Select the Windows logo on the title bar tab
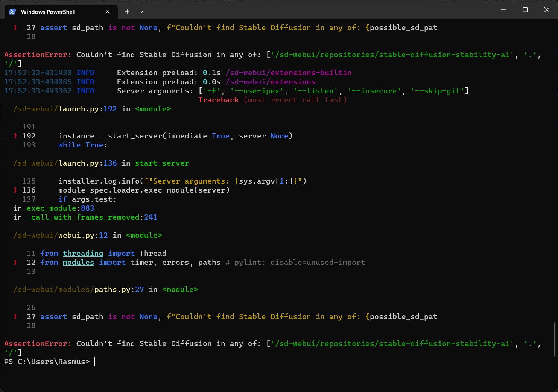 click(x=12, y=12)
